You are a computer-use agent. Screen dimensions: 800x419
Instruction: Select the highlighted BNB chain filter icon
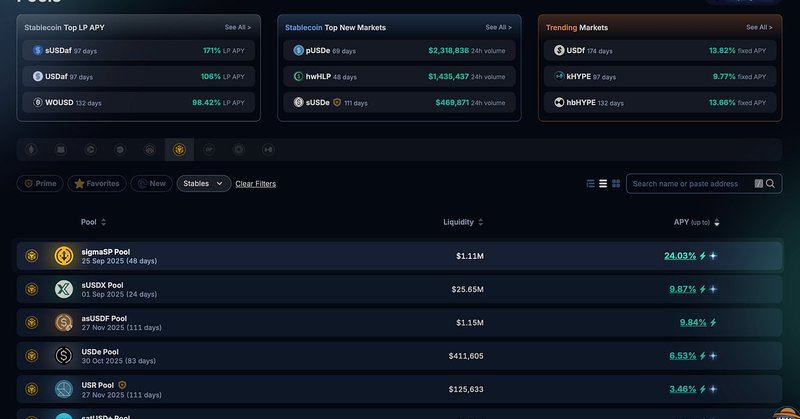point(179,150)
